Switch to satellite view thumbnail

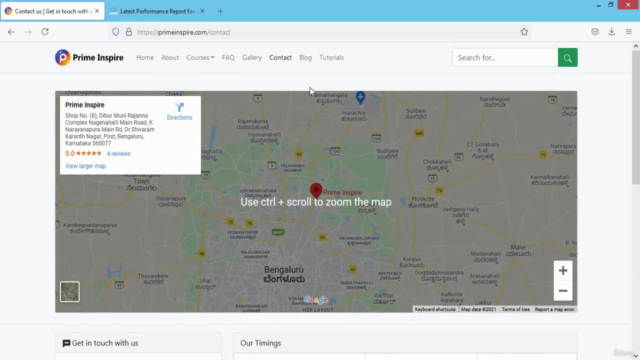(70, 291)
